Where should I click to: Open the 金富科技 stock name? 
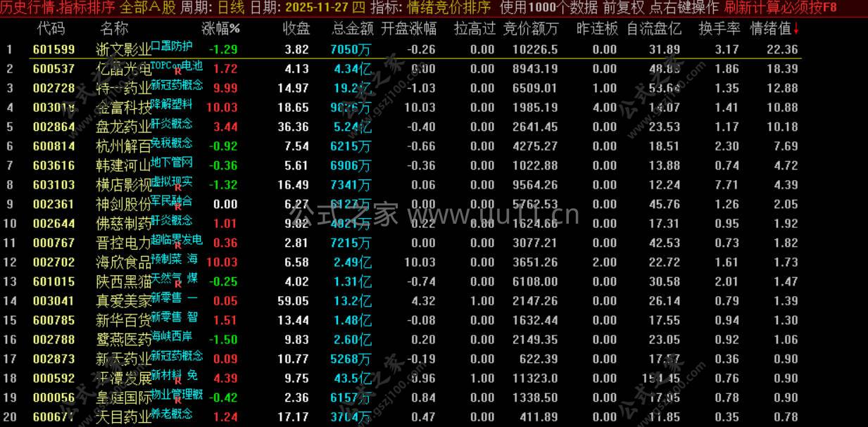123,108
